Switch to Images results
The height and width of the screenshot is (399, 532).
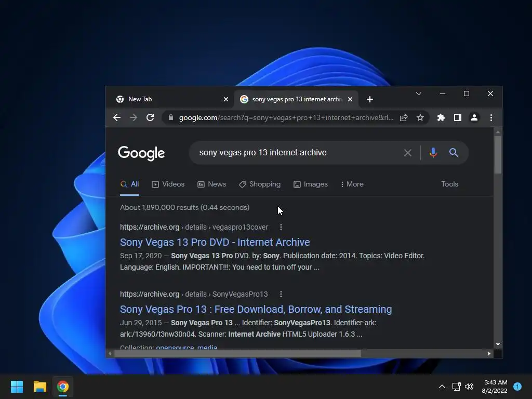pos(311,184)
